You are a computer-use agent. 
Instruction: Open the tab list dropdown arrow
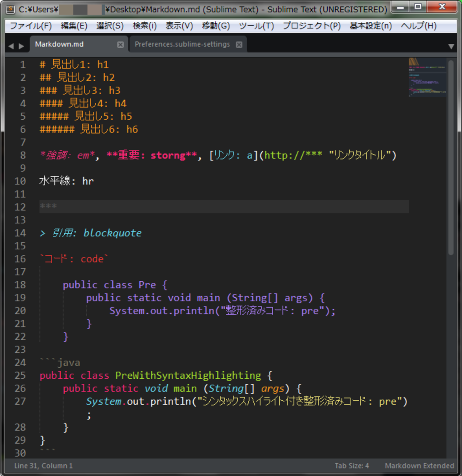click(451, 46)
